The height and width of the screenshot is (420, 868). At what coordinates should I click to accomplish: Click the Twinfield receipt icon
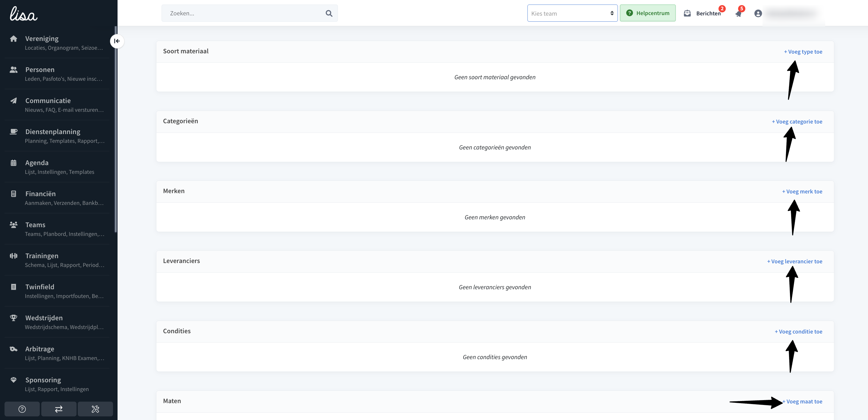coord(14,287)
